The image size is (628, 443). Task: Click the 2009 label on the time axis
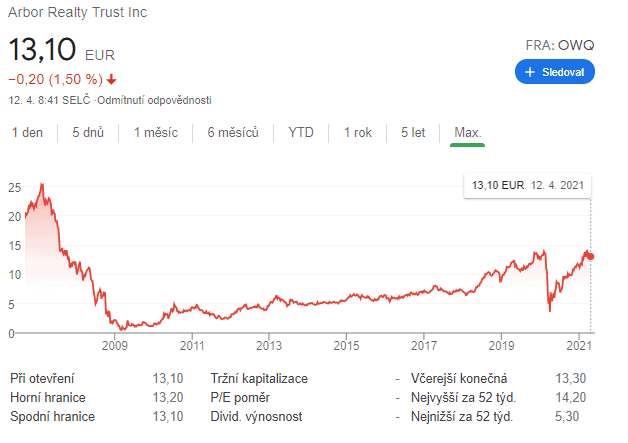click(x=114, y=346)
